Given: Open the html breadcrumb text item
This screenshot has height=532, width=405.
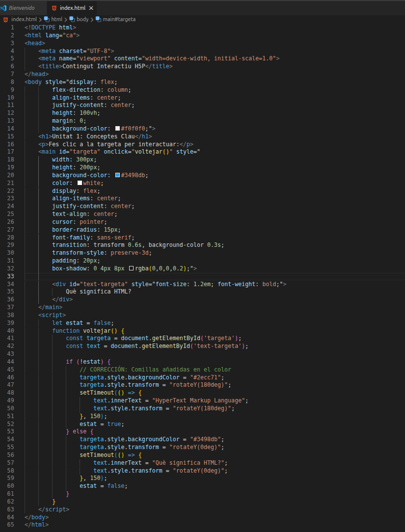Looking at the screenshot, I should tap(57, 19).
